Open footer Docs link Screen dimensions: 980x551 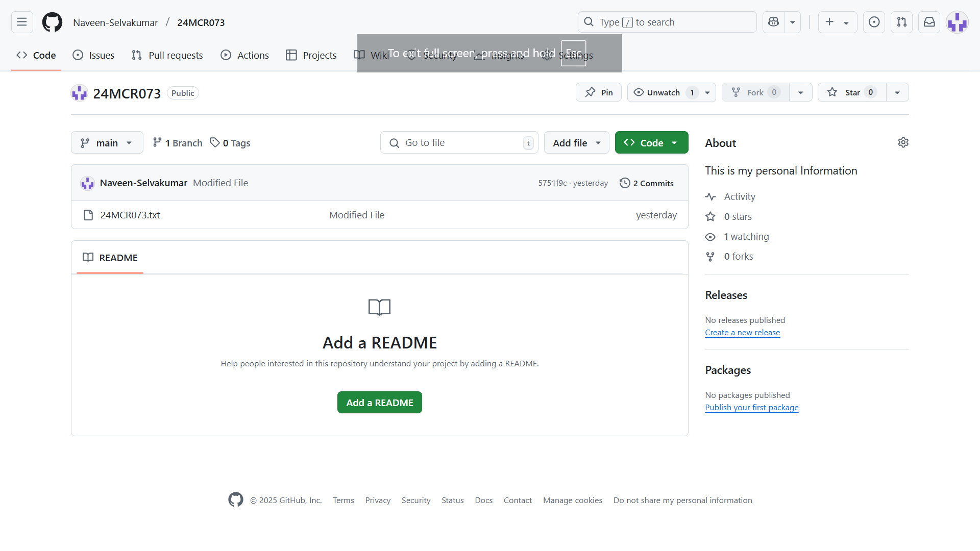click(x=484, y=500)
